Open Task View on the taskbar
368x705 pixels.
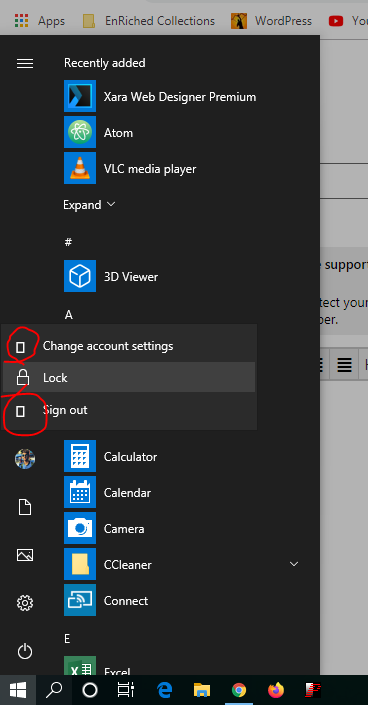click(126, 690)
